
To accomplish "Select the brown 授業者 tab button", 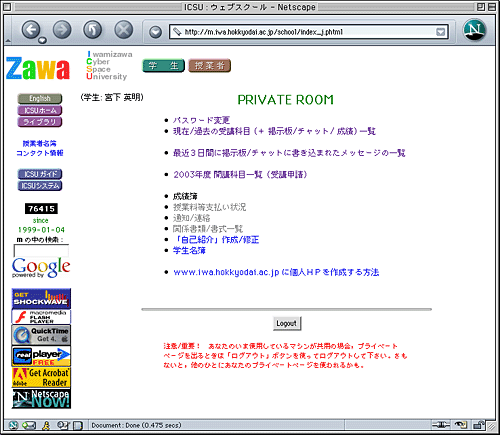I will click(x=210, y=66).
